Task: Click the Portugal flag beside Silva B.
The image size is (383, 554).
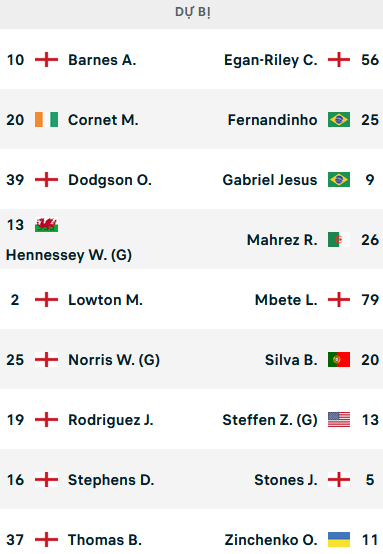Action: pos(339,360)
